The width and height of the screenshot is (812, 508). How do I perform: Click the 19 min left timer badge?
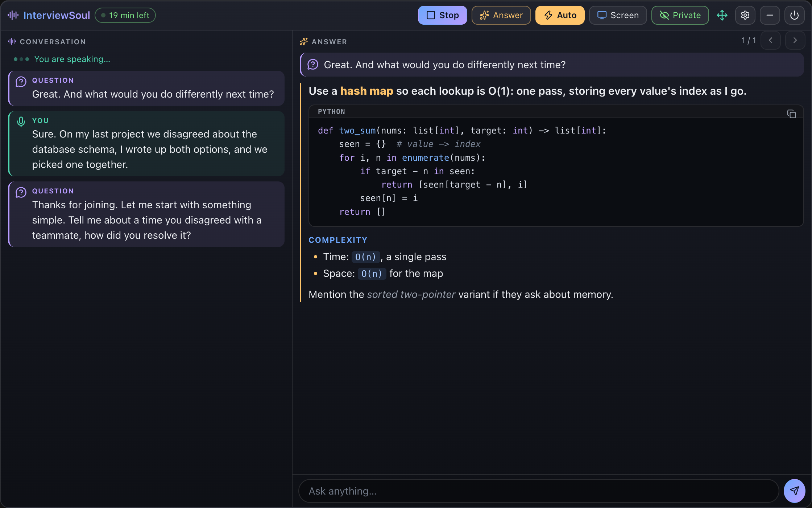(125, 15)
